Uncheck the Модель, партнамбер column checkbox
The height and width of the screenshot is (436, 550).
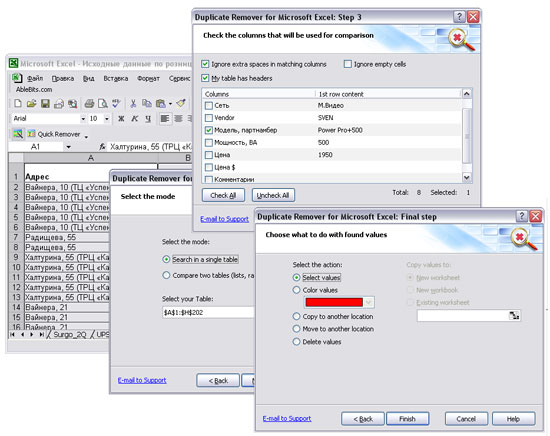(209, 130)
